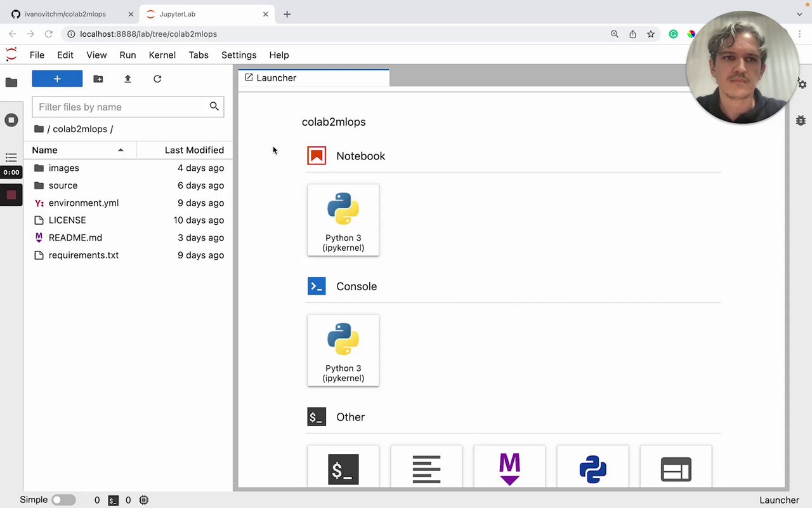Click colab2mlops in the breadcrumb path
The height and width of the screenshot is (508, 812).
80,129
